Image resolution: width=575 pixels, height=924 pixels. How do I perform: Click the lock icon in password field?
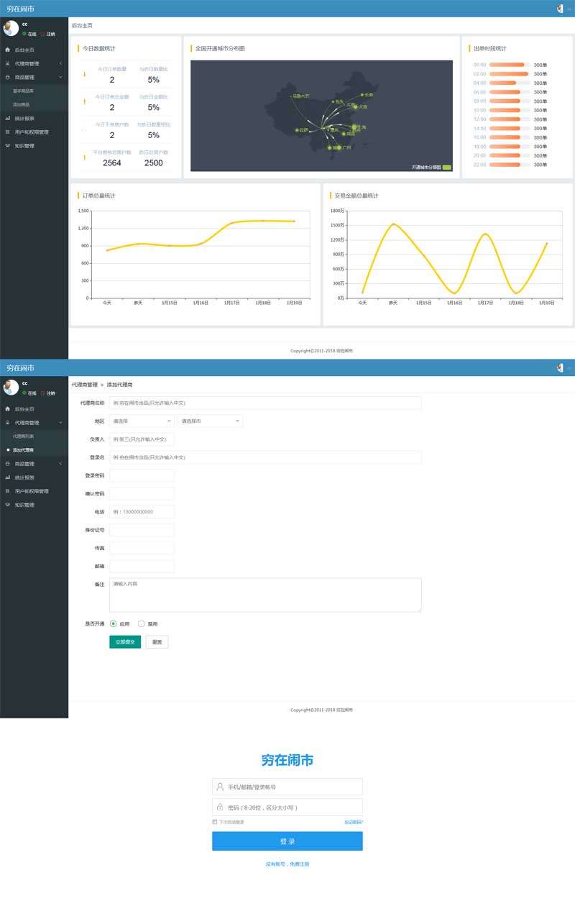(220, 808)
